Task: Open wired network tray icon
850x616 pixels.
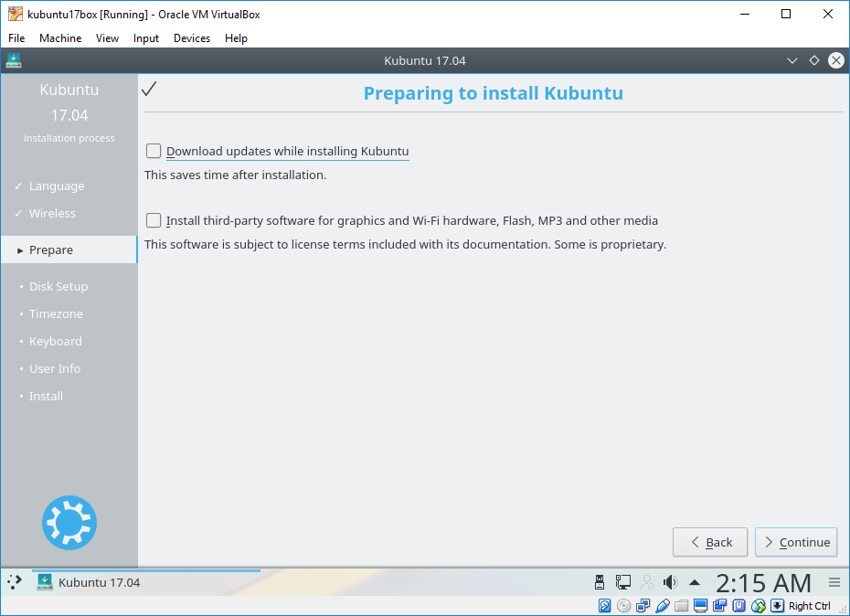Action: 622,582
